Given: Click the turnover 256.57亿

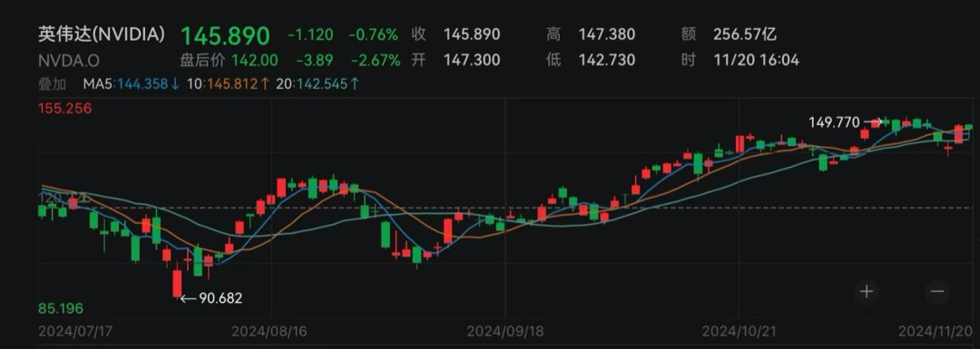Looking at the screenshot, I should click(x=745, y=34).
